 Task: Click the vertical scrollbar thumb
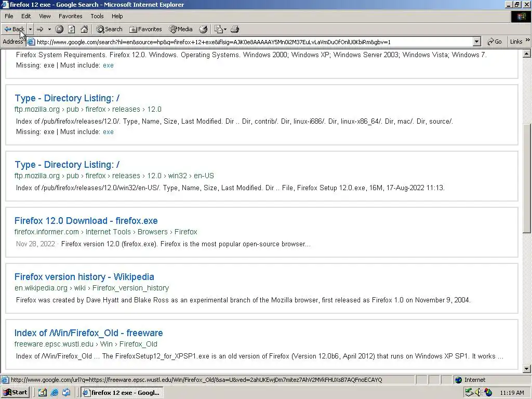pyautogui.click(x=527, y=178)
